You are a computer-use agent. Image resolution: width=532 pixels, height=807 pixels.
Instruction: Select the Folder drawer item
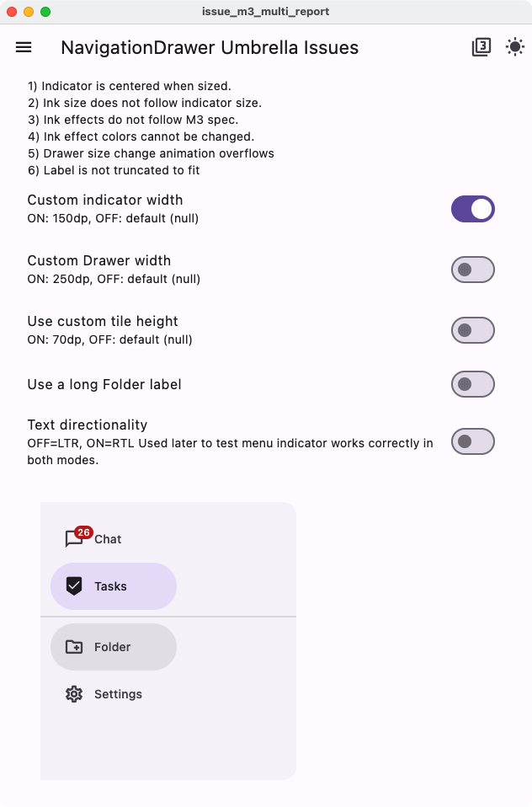click(113, 647)
